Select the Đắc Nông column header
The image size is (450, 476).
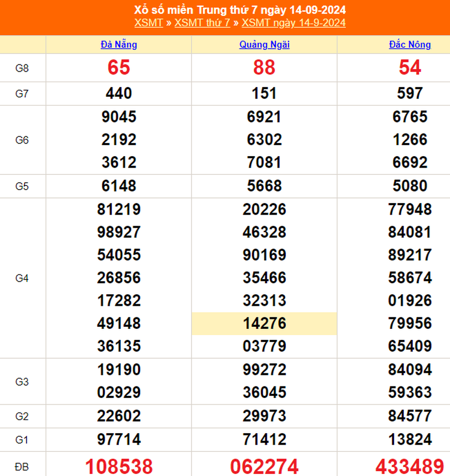tap(410, 45)
